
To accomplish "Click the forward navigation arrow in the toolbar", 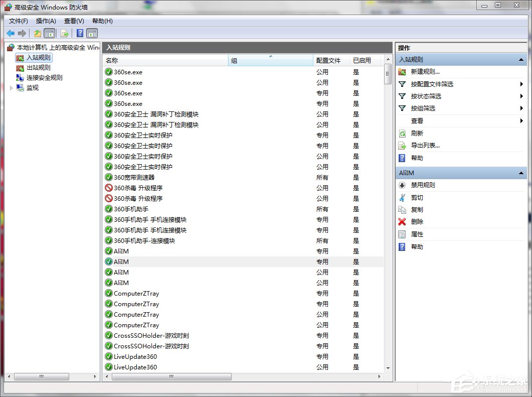I will coord(22,33).
